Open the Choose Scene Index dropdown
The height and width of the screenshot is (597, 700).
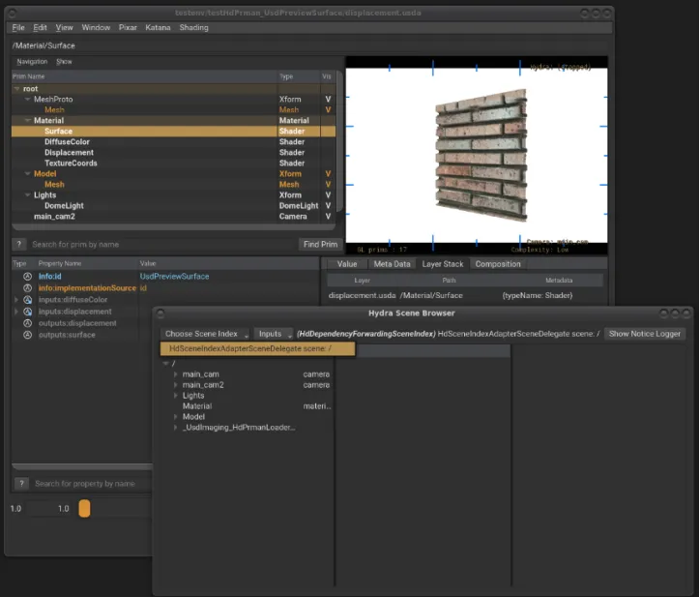(206, 334)
